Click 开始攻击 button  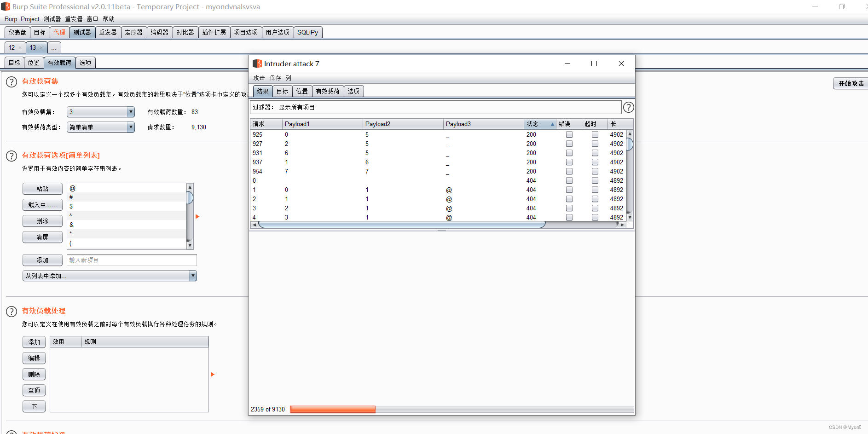(x=851, y=83)
